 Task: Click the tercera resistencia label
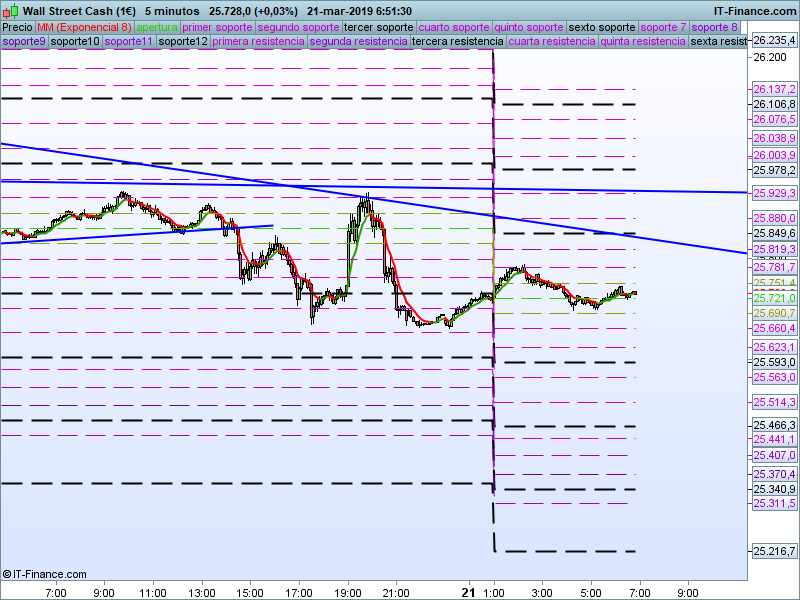click(x=458, y=41)
